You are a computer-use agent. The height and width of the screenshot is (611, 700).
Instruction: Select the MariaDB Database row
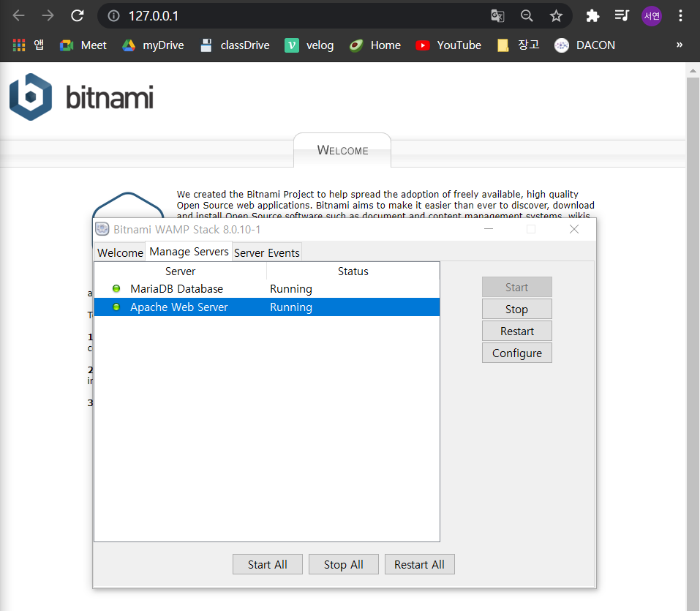click(x=180, y=288)
